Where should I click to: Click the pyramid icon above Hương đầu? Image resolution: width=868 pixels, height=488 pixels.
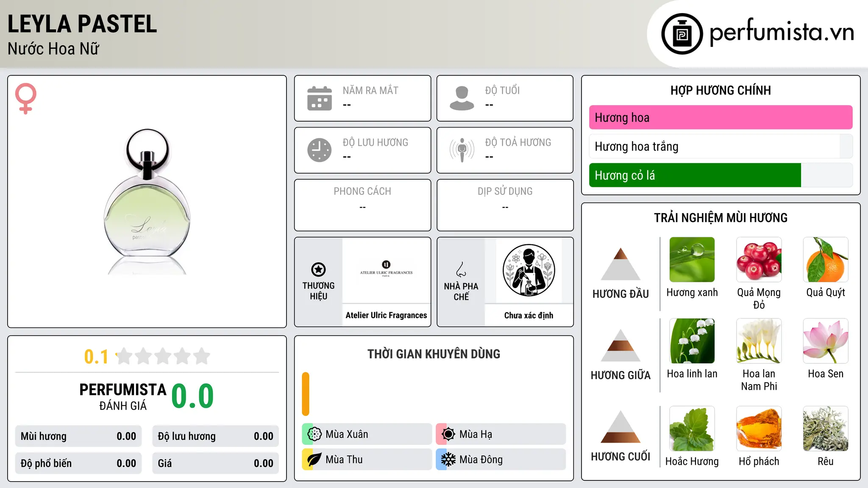click(620, 264)
